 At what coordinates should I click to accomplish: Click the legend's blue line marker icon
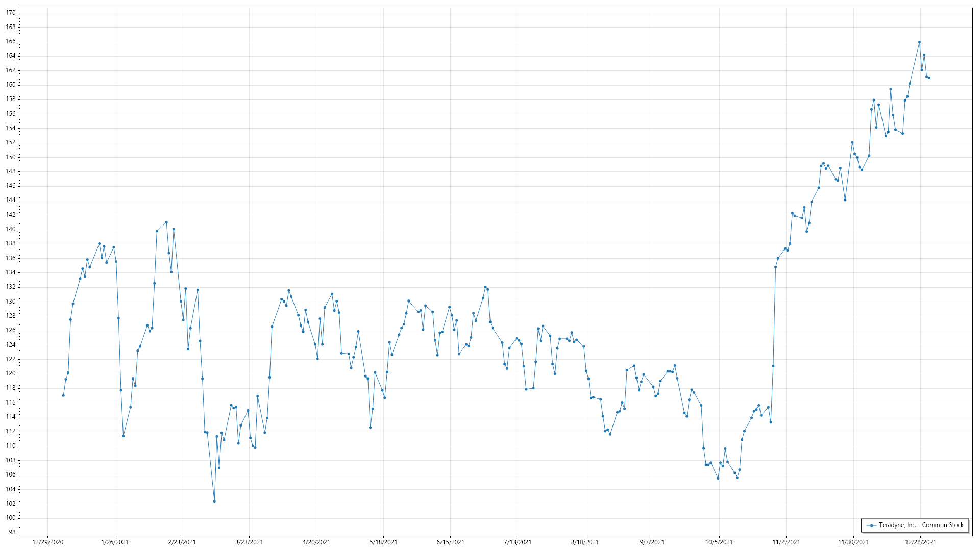(x=871, y=525)
